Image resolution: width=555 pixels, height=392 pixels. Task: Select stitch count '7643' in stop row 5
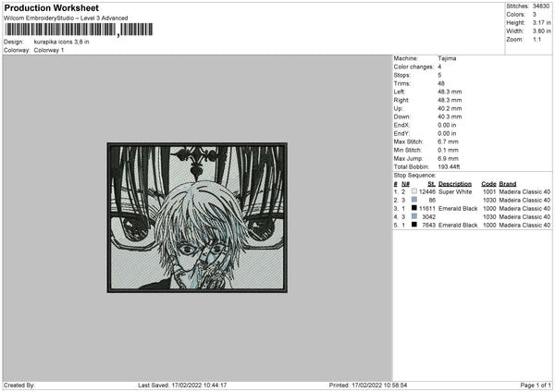pos(428,225)
